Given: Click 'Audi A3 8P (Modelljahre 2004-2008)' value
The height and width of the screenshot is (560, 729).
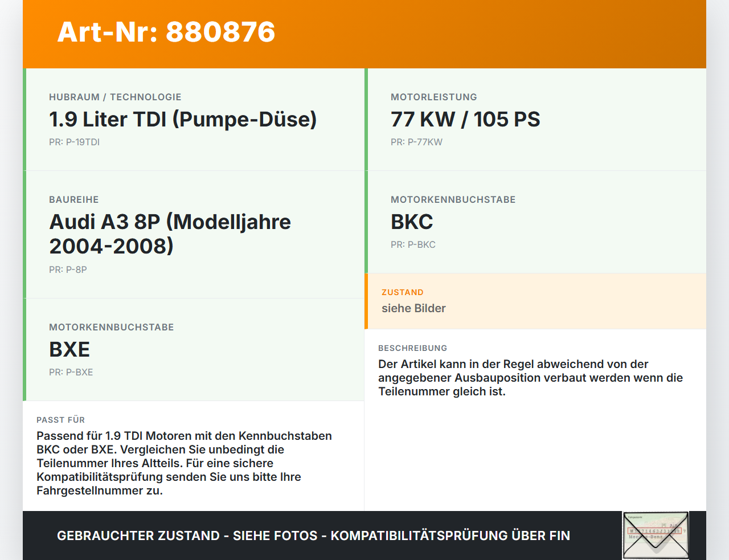Looking at the screenshot, I should tap(170, 234).
